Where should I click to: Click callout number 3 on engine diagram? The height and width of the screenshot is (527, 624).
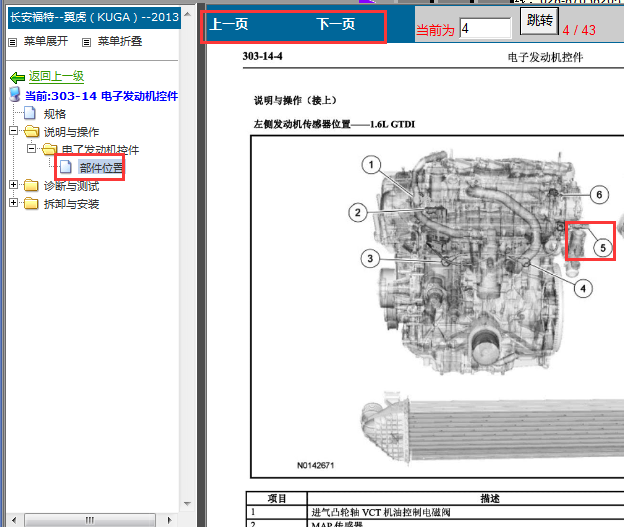pos(370,259)
